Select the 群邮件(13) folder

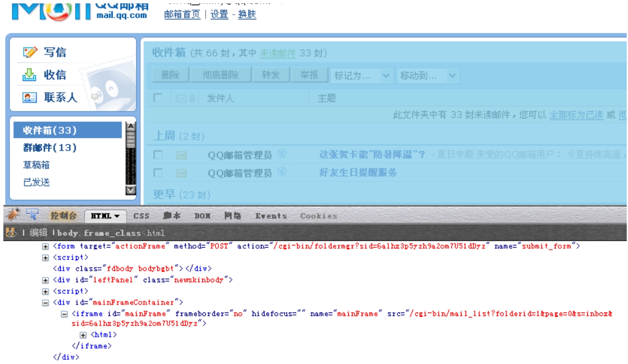[50, 148]
